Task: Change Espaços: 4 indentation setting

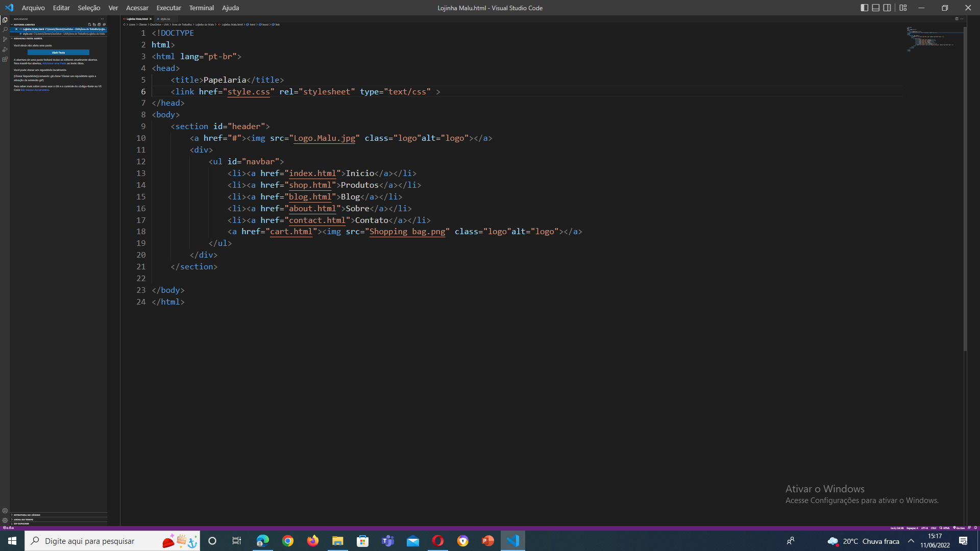Action: [x=912, y=528]
